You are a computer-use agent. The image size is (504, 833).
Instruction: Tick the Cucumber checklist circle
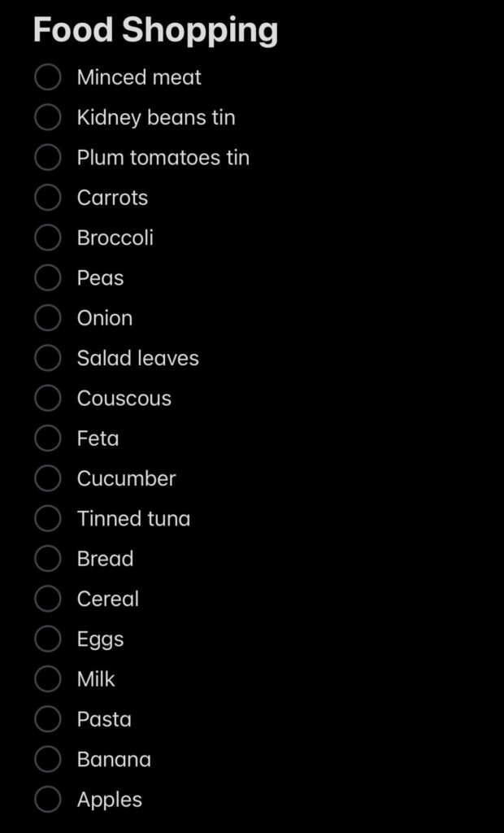pyautogui.click(x=48, y=478)
